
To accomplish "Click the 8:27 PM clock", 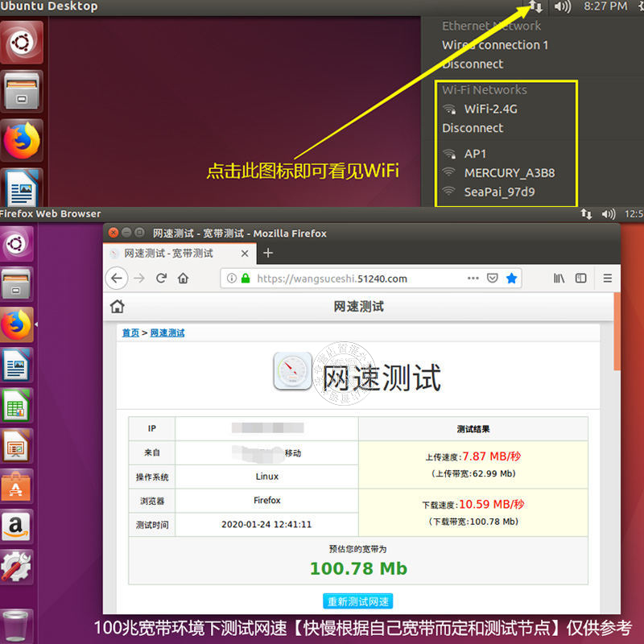I will [x=605, y=6].
